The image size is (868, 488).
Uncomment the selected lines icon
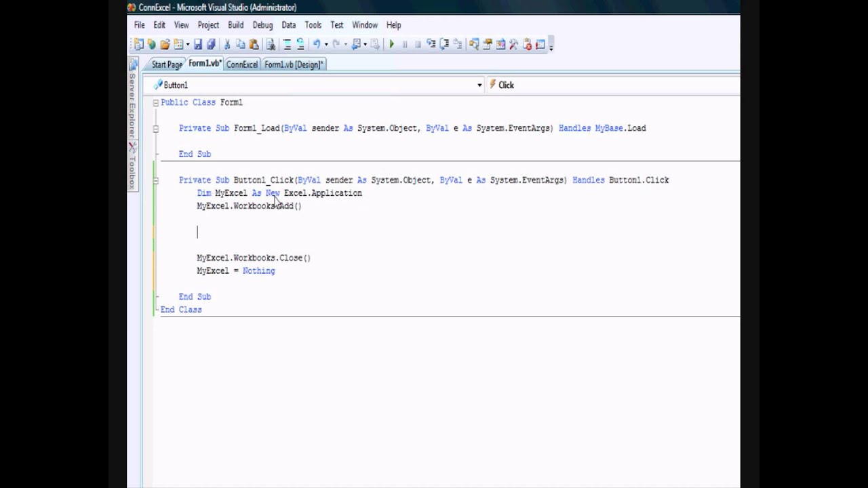(x=300, y=45)
